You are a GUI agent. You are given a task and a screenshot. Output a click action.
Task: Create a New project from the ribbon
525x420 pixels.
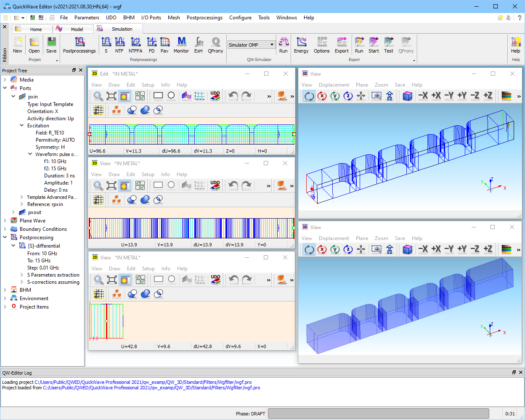click(18, 45)
